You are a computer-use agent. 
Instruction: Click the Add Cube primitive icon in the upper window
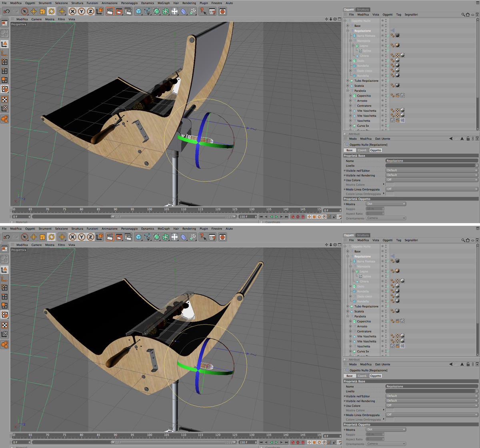(138, 12)
